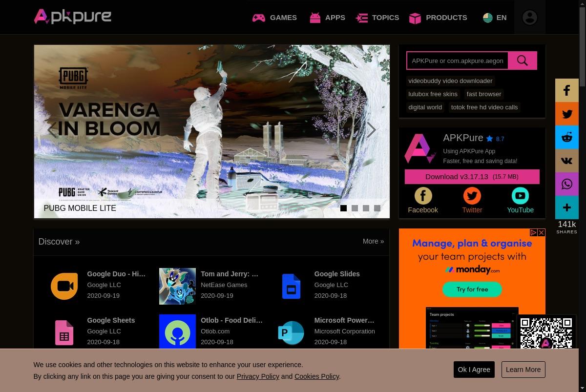Click the 'Learn More' cookie button

click(x=523, y=370)
